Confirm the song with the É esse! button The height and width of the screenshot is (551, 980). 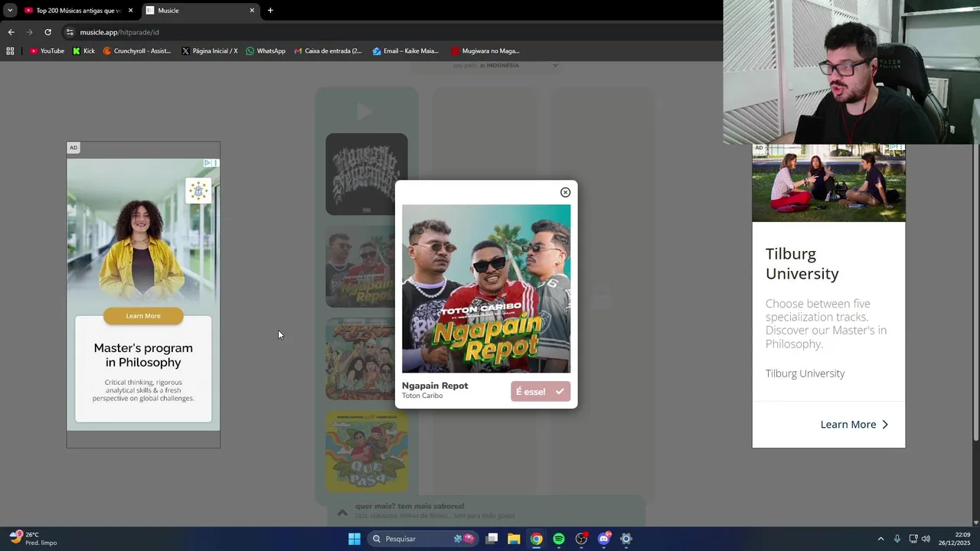click(x=541, y=391)
